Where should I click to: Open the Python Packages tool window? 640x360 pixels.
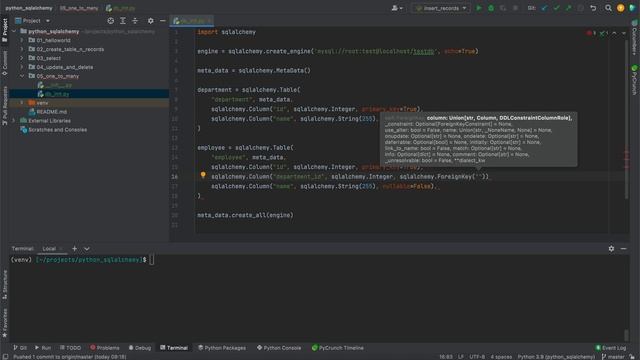click(222, 348)
